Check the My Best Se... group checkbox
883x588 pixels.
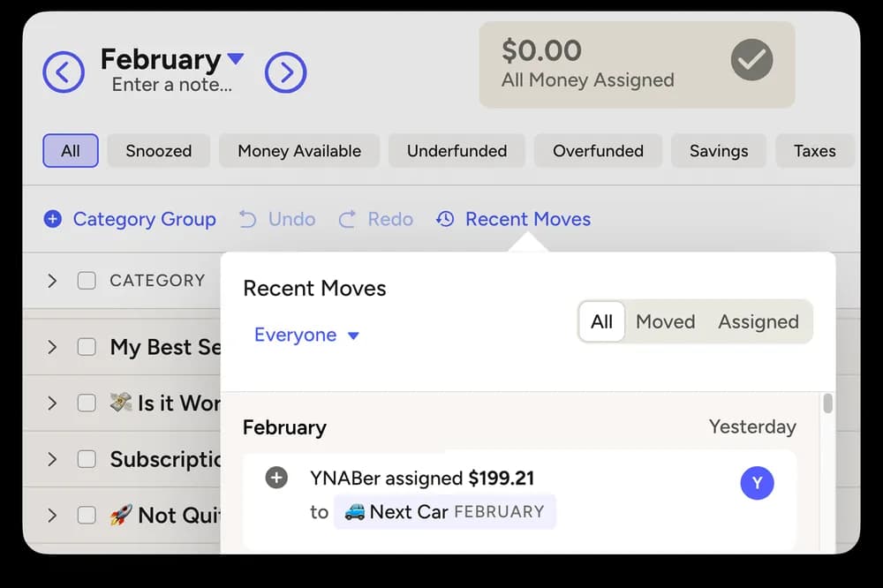(87, 347)
